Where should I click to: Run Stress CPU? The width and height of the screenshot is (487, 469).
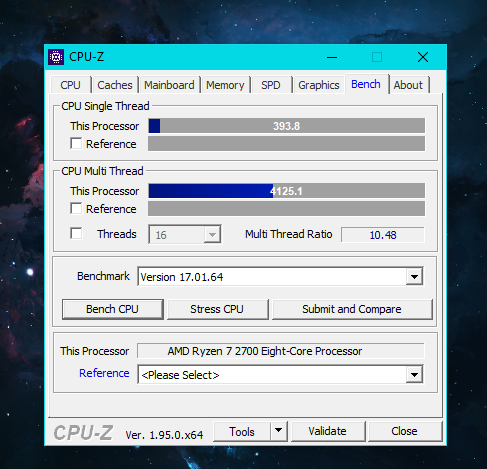coord(217,309)
